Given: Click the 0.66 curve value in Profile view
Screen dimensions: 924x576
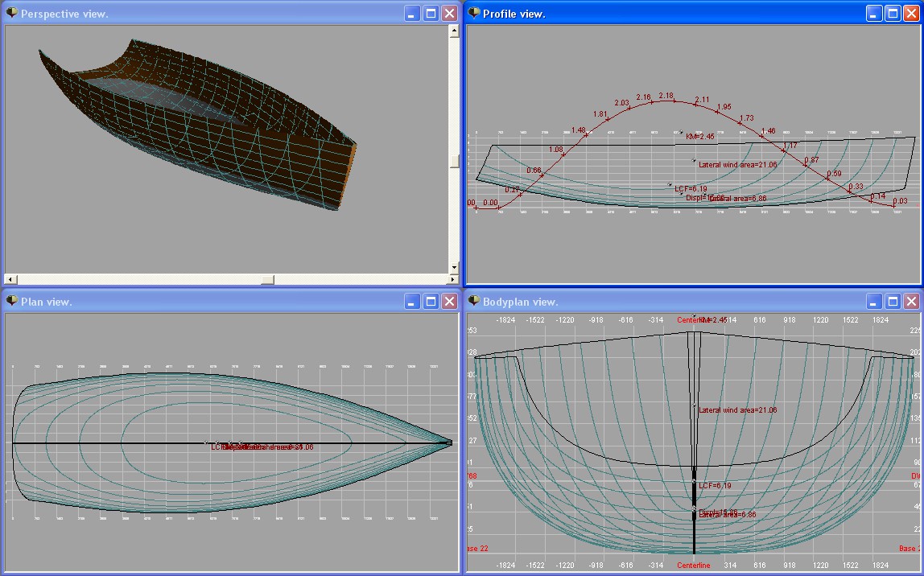Looking at the screenshot, I should click(534, 171).
